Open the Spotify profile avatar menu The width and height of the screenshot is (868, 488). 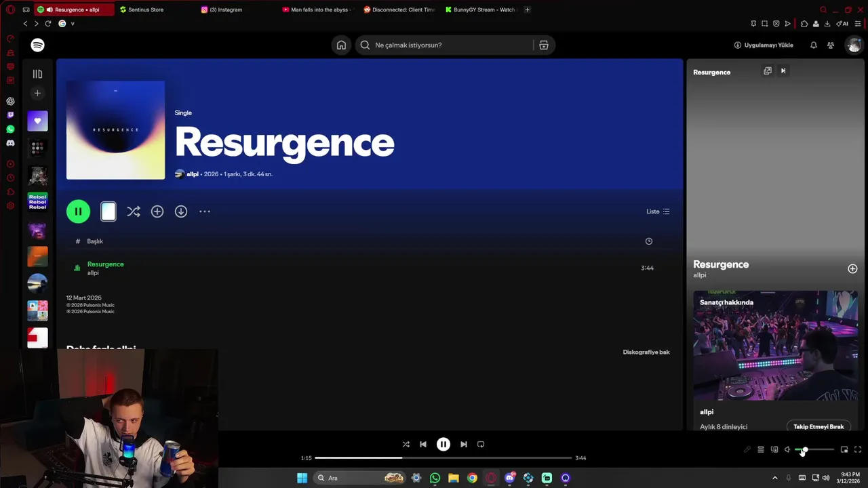(853, 45)
